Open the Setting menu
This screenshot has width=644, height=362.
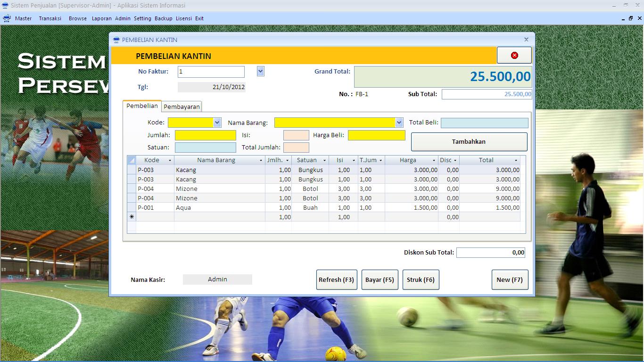142,18
